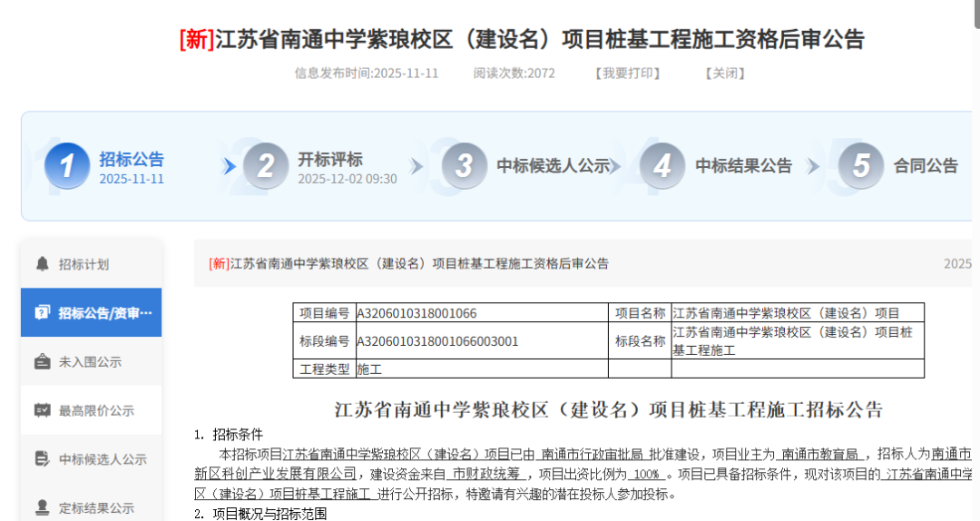980x521 pixels.
Task: Click the price icon beside 最高限价公示
Action: 42,410
